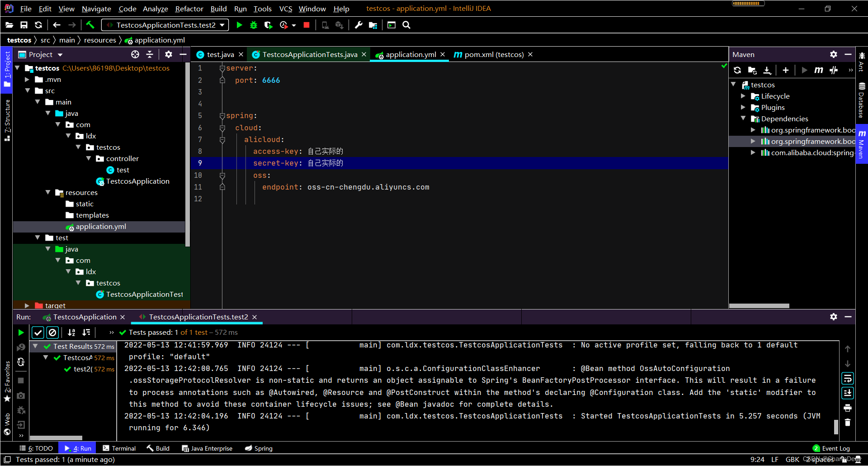Rerun tests using green arrow in Run panel
Screen dimensions: 868x466
[x=21, y=333]
